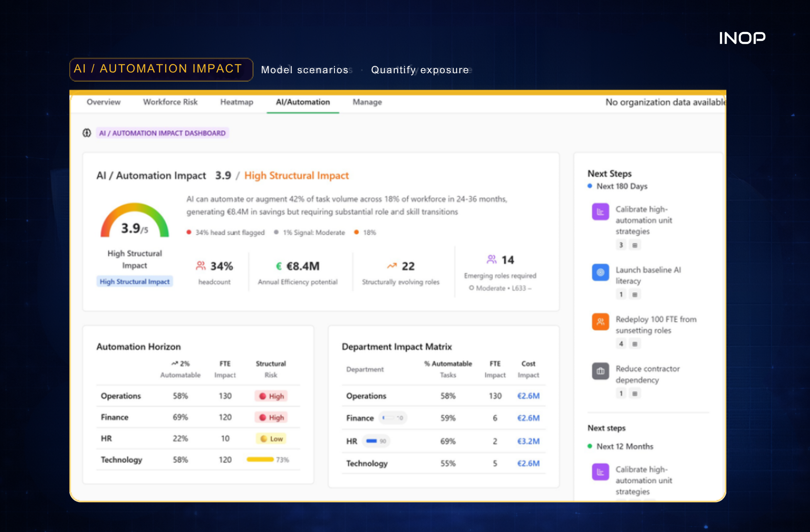Click the High risk badge for Finance

272,417
